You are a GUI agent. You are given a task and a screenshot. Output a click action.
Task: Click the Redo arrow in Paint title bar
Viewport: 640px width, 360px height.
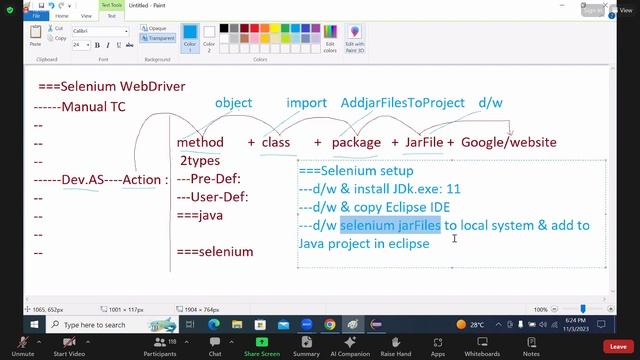[x=61, y=5]
